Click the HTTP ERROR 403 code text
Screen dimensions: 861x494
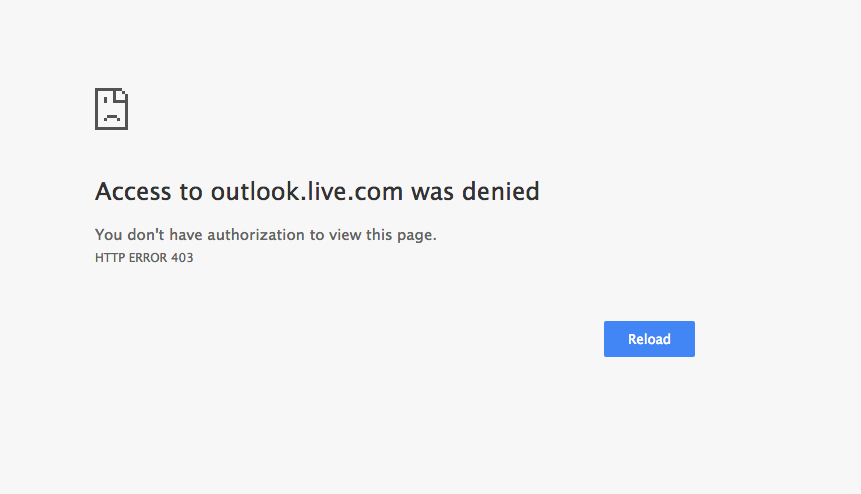[144, 258]
